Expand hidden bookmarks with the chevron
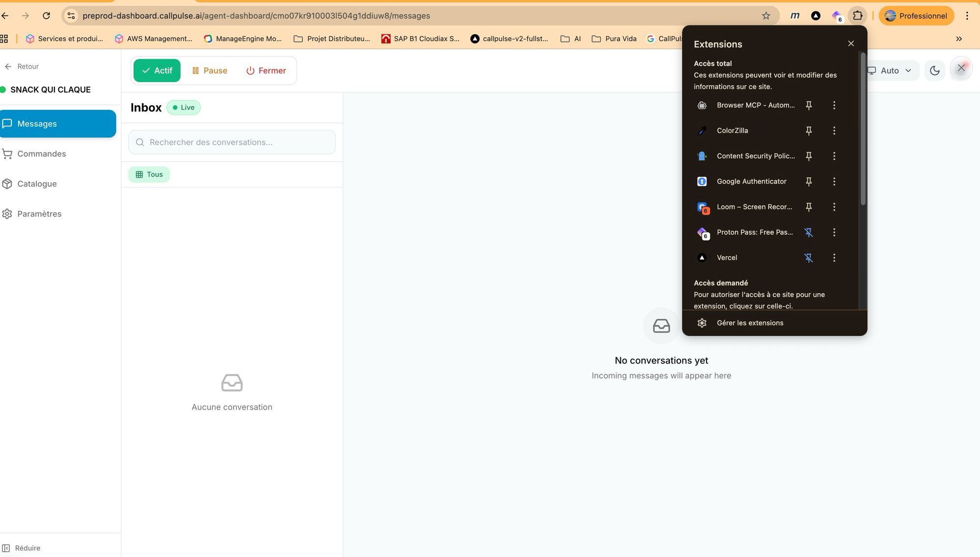980x557 pixels. (958, 38)
